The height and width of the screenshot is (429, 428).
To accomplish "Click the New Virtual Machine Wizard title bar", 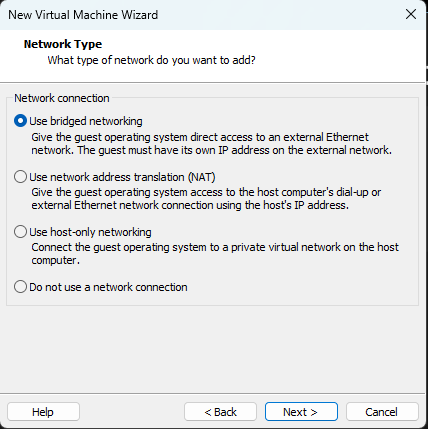I will coord(200,15).
